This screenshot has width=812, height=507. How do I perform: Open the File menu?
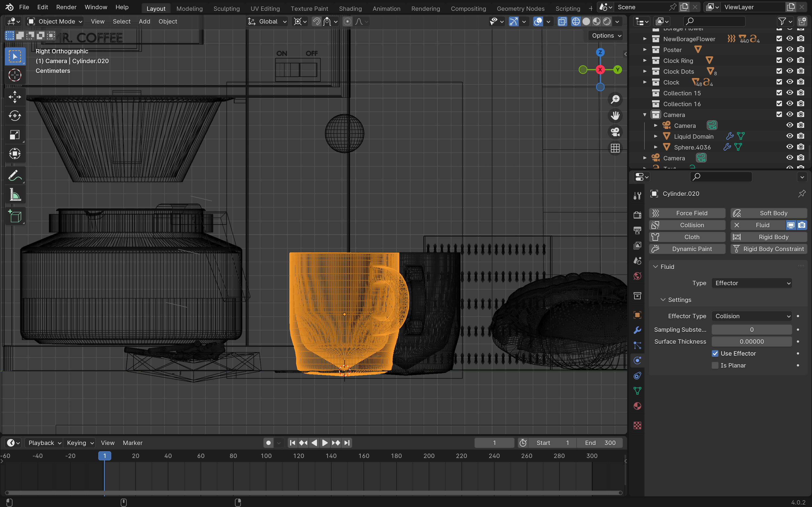pos(24,7)
